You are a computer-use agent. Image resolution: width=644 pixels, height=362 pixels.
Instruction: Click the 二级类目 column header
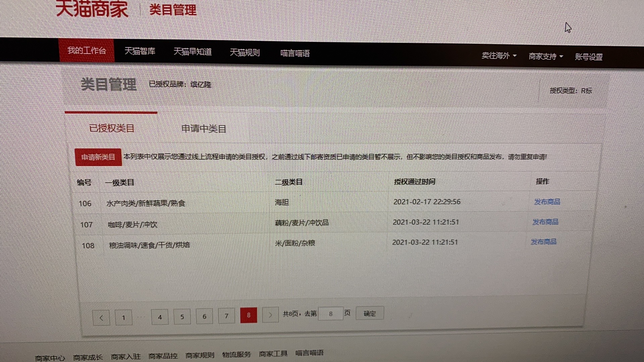(x=289, y=182)
